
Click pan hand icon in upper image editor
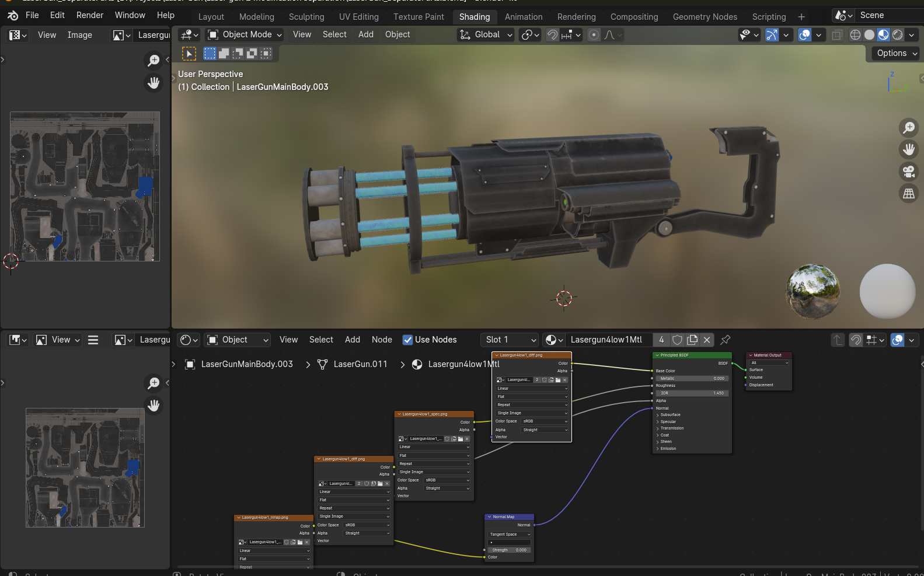154,83
